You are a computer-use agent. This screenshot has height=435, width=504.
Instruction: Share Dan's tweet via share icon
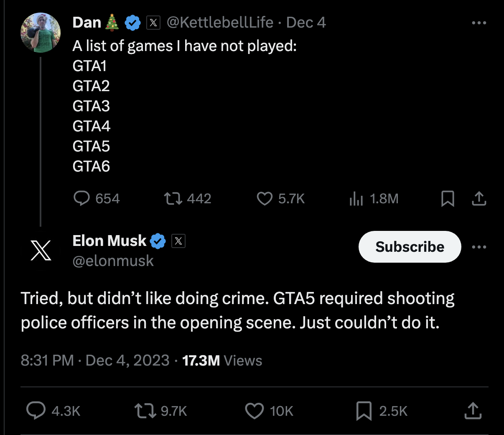coord(479,198)
